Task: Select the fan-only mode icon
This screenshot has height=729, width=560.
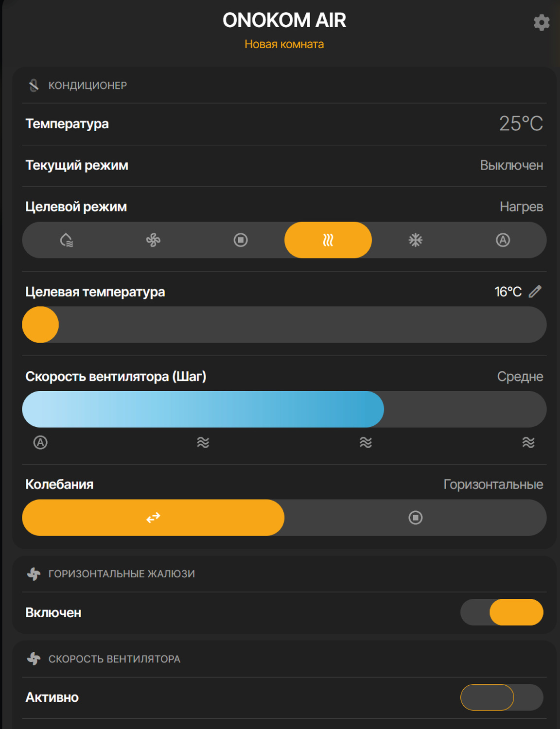Action: tap(153, 240)
